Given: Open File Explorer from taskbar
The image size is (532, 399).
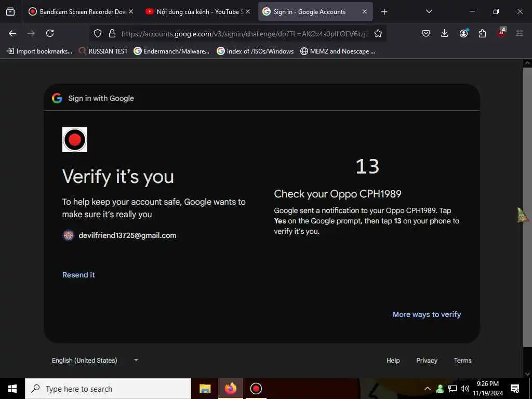Looking at the screenshot, I should tap(205, 389).
